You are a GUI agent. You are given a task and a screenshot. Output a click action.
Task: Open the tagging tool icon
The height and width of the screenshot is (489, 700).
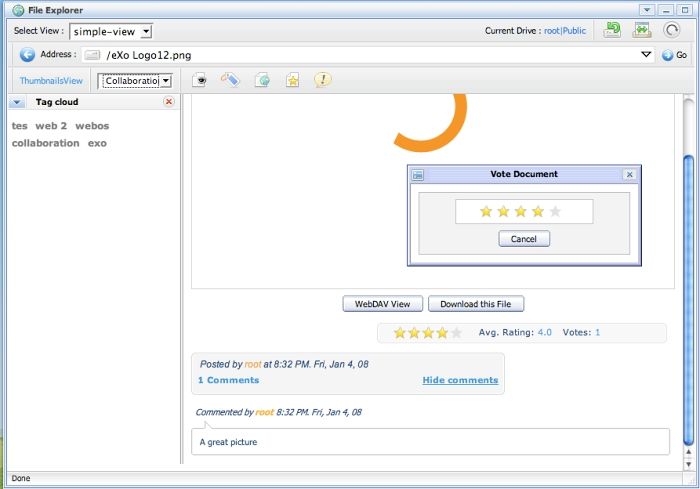[230, 80]
